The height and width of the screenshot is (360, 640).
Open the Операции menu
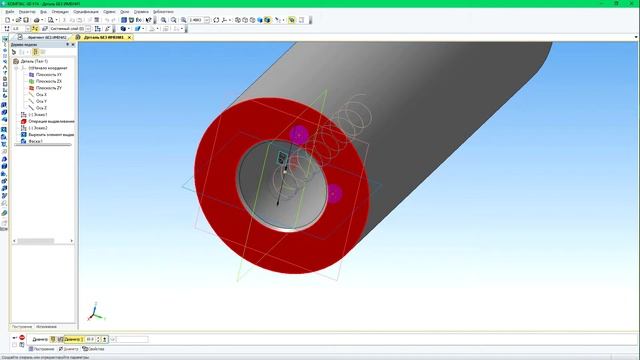point(60,12)
